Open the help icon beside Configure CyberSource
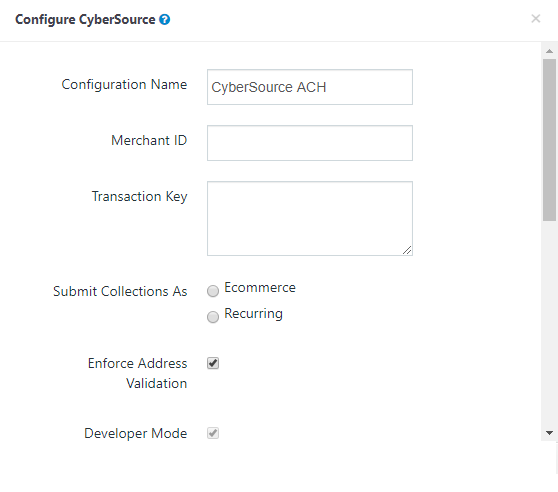Viewport: 558px width, 492px height. pyautogui.click(x=164, y=20)
